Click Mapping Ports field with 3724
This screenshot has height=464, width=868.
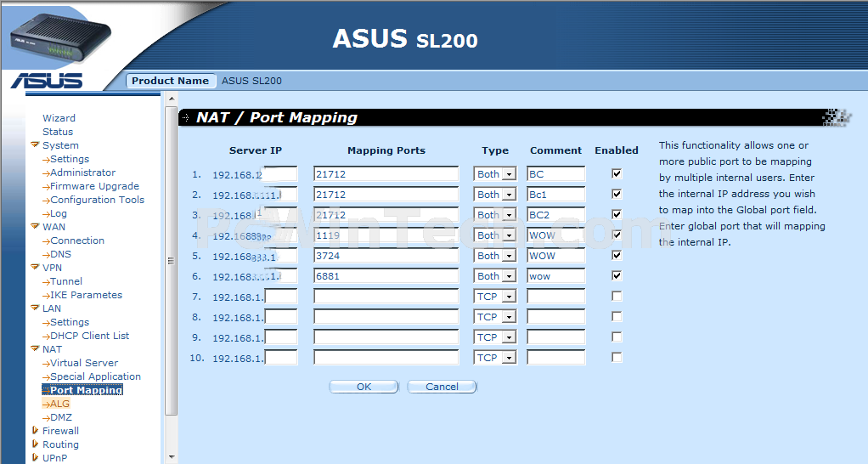(x=386, y=255)
